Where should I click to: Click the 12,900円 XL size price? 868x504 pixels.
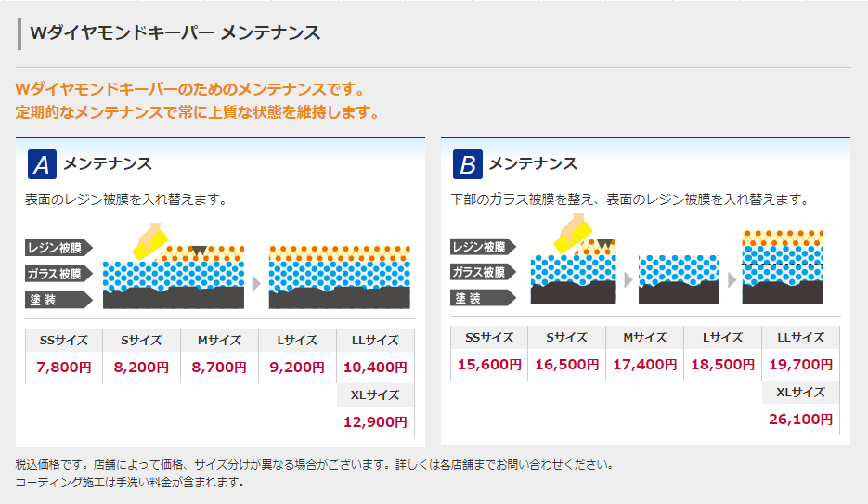point(375,422)
